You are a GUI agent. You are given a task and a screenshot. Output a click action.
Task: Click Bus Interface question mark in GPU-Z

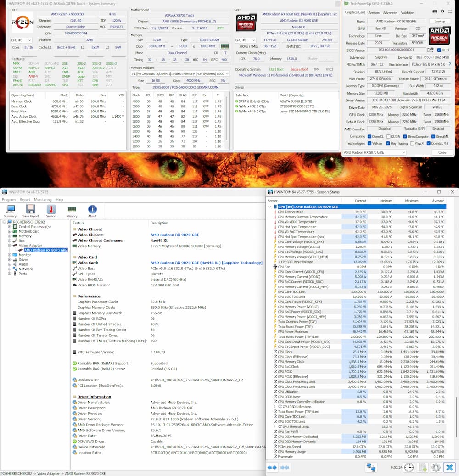450,64
